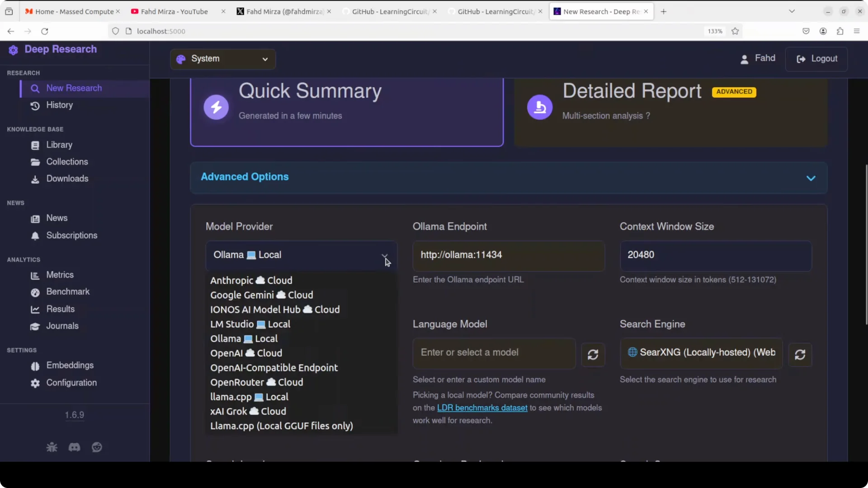Click the Fahd user profile icon
The image size is (868, 488).
click(x=744, y=59)
